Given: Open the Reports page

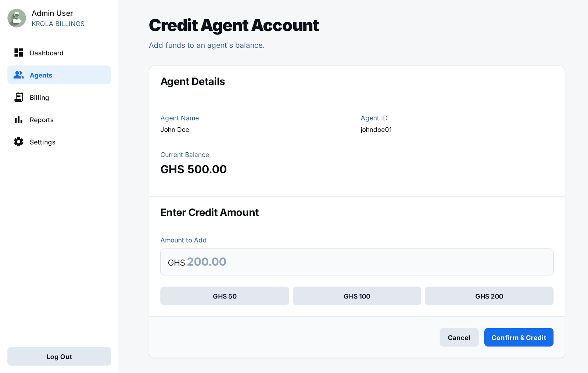Looking at the screenshot, I should pos(42,120).
